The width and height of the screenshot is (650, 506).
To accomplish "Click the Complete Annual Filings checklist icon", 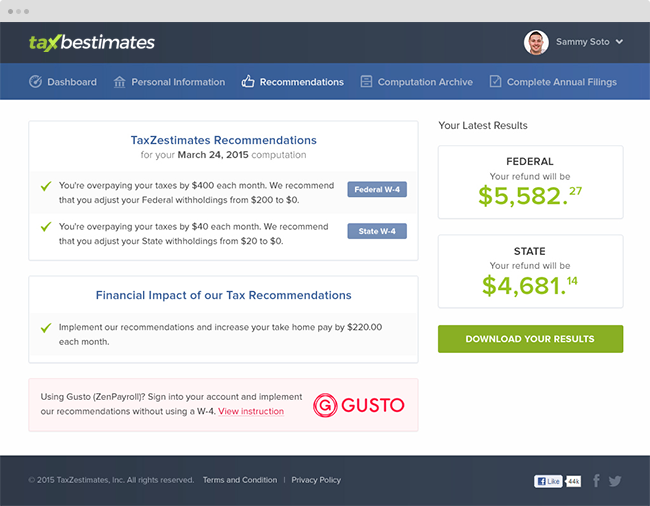I will coord(495,81).
